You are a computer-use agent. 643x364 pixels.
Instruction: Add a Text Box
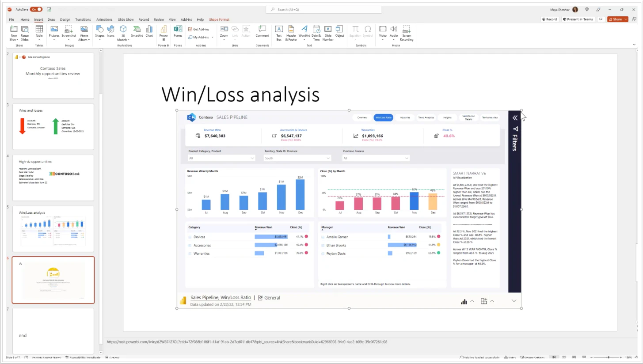[x=279, y=33]
